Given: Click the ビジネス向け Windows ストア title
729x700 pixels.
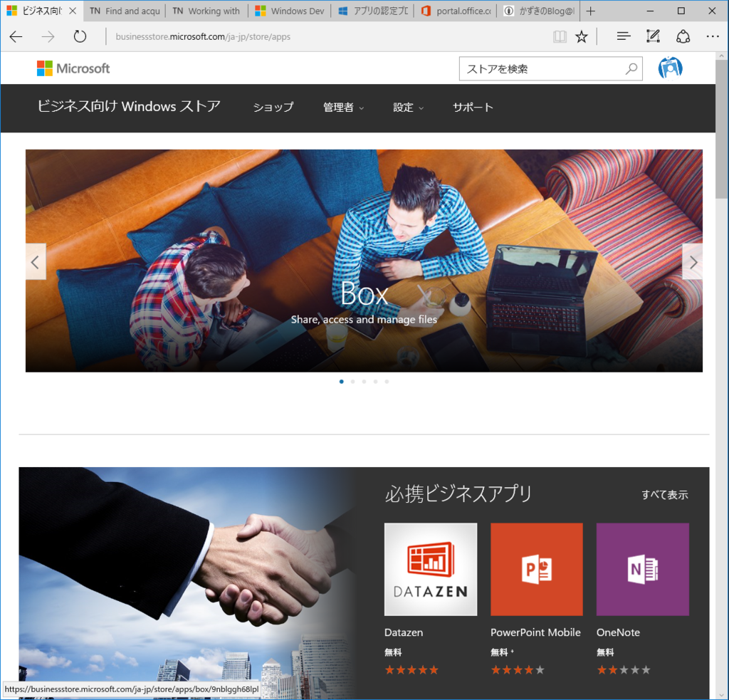Looking at the screenshot, I should tap(129, 107).
